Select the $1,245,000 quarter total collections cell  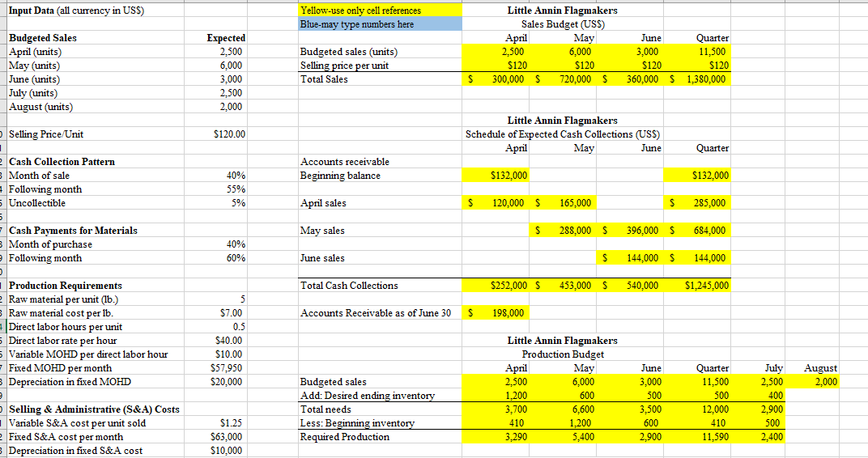pyautogui.click(x=697, y=286)
